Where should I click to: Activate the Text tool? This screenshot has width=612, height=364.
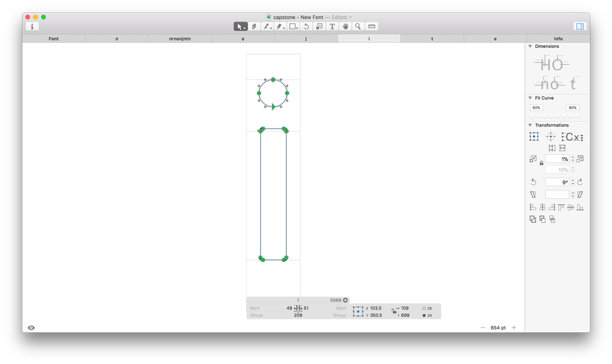(332, 26)
